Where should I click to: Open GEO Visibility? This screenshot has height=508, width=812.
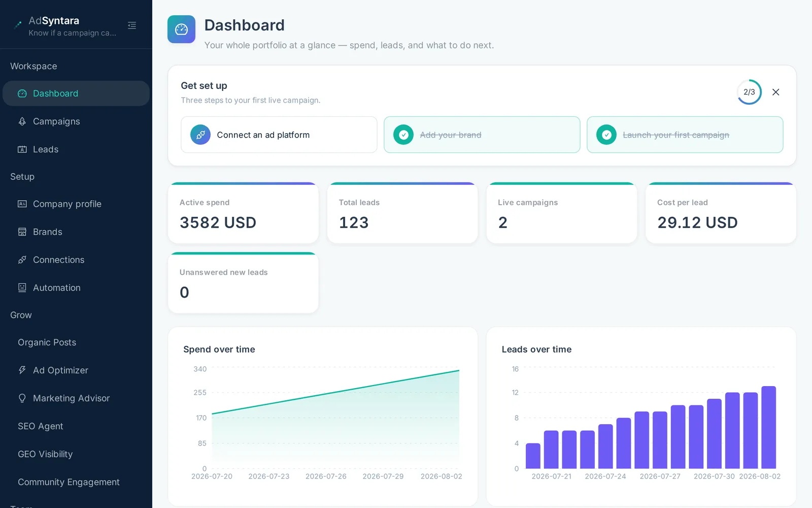tap(76, 454)
